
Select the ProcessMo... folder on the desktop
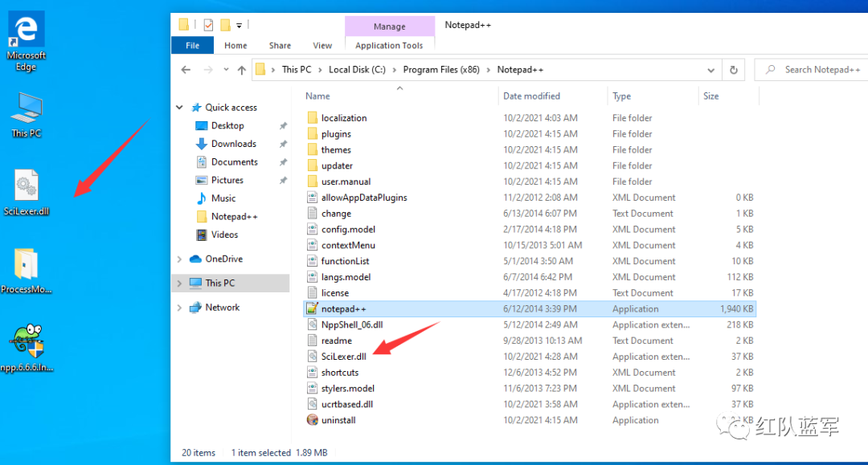(x=26, y=271)
